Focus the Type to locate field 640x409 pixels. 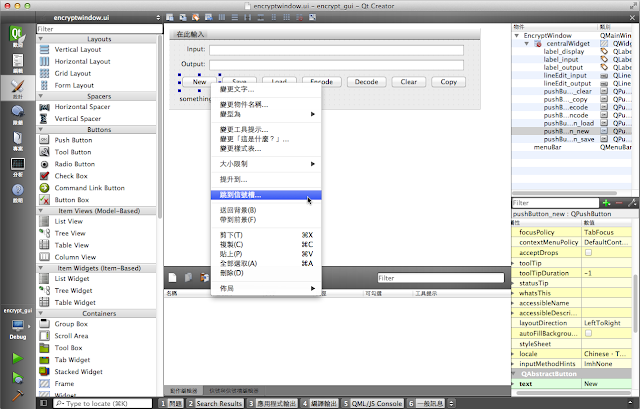point(102,403)
